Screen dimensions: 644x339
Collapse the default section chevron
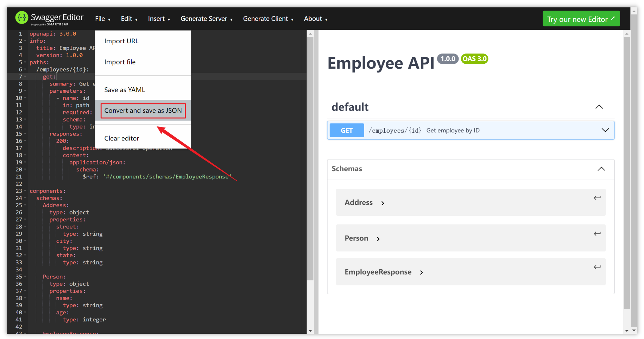coord(599,107)
